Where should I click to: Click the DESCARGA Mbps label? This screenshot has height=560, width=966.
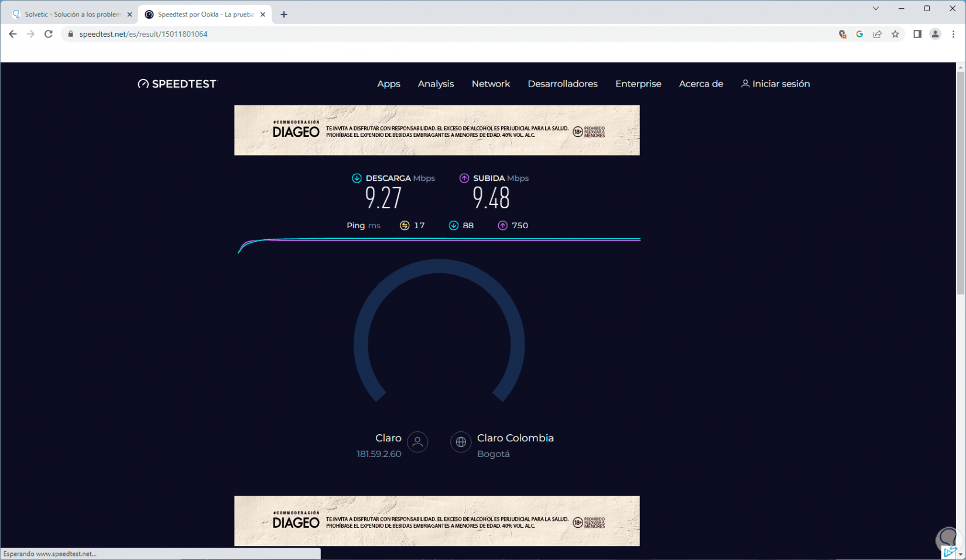point(400,178)
